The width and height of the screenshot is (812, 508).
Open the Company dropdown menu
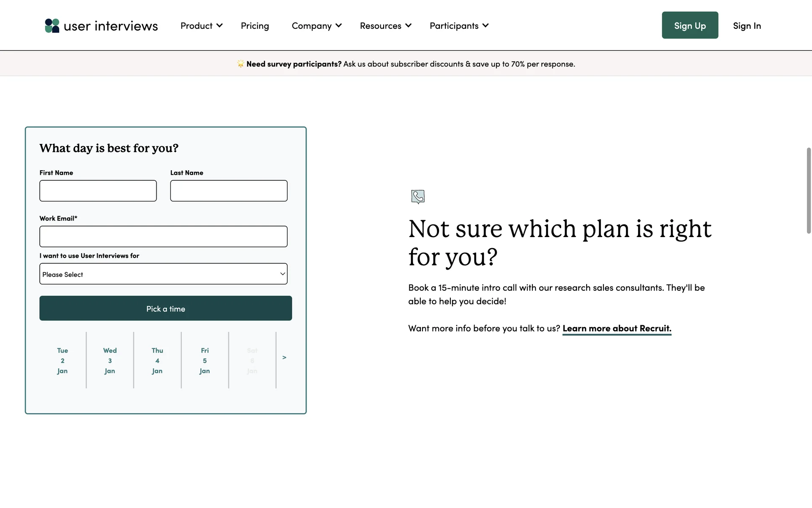pyautogui.click(x=316, y=26)
